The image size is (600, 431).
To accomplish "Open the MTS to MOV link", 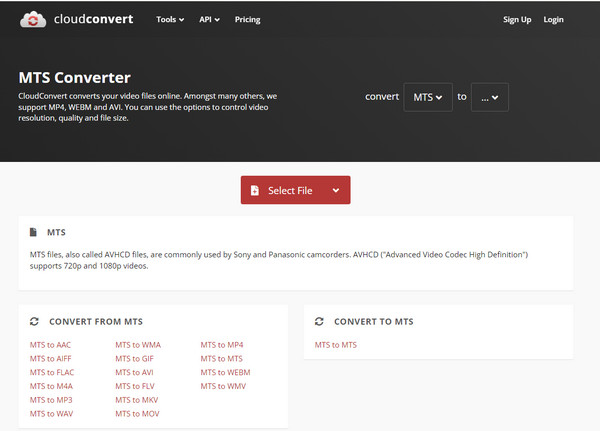I will 137,414.
